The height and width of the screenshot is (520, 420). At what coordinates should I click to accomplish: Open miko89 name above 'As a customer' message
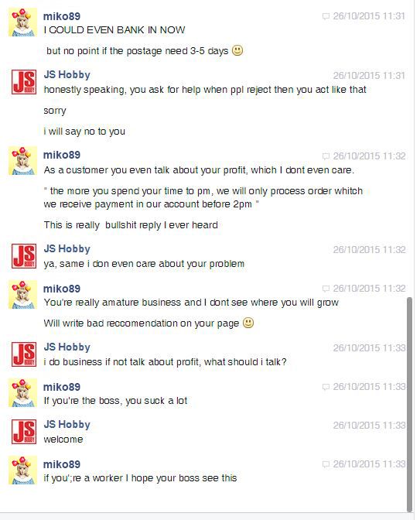pos(62,155)
